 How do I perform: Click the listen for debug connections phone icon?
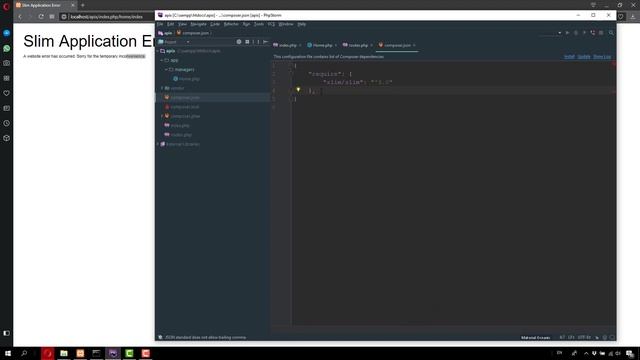coord(593,33)
